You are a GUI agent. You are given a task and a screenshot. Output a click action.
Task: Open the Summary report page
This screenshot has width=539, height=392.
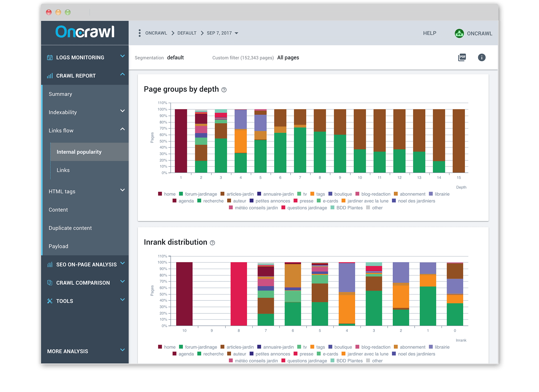coord(60,94)
